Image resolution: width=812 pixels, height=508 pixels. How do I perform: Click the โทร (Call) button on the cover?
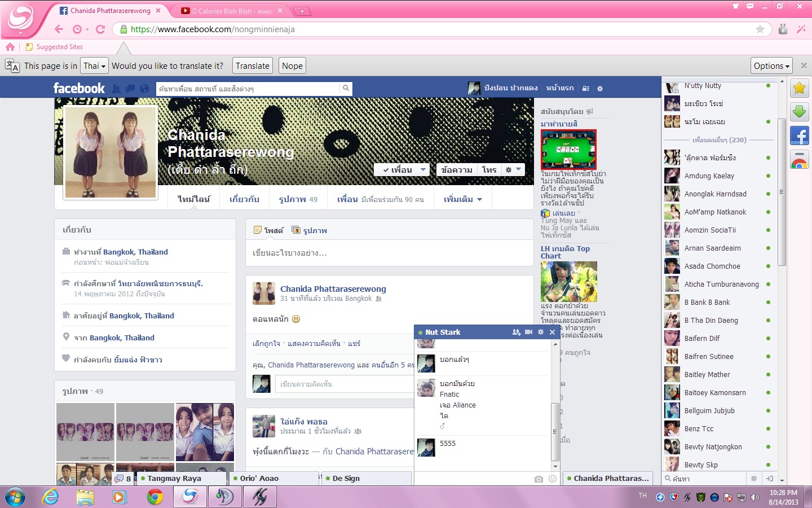pos(489,169)
